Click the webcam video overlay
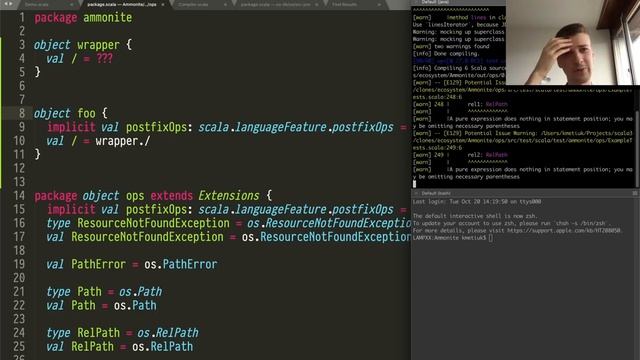 [x=573, y=42]
